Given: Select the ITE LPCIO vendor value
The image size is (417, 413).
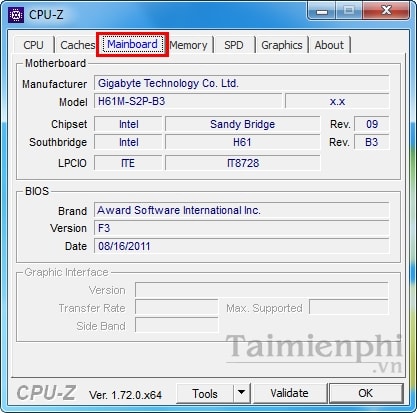Looking at the screenshot, I should tap(128, 163).
